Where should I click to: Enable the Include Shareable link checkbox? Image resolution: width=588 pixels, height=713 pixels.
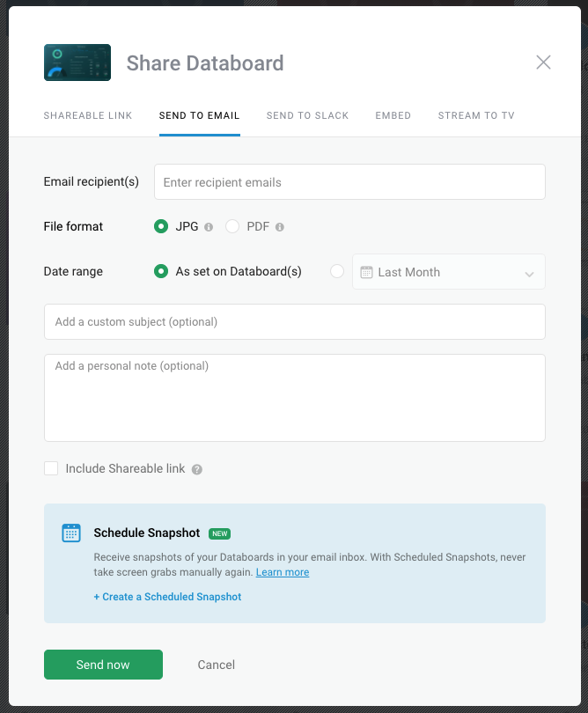click(51, 468)
